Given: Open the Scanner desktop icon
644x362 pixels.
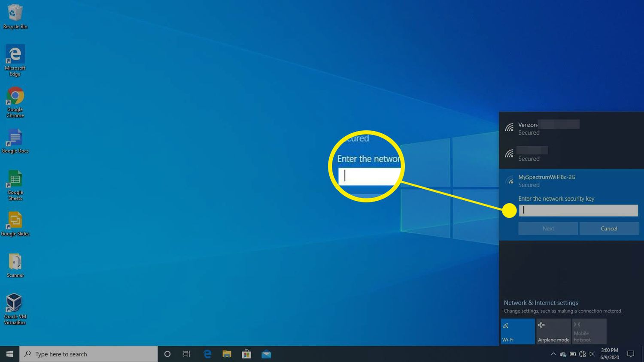Looking at the screenshot, I should [15, 264].
